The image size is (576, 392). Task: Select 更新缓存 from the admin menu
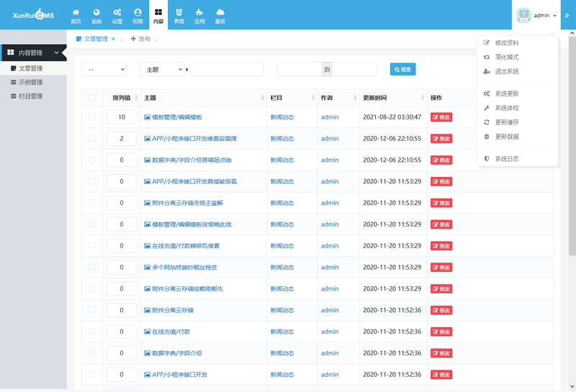pos(506,122)
